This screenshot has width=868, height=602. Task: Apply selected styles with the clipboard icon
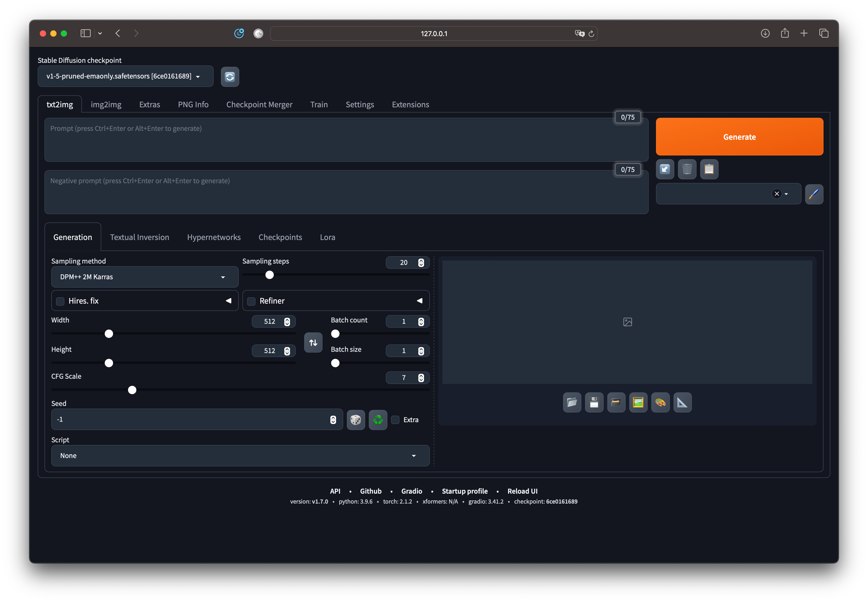tap(709, 169)
